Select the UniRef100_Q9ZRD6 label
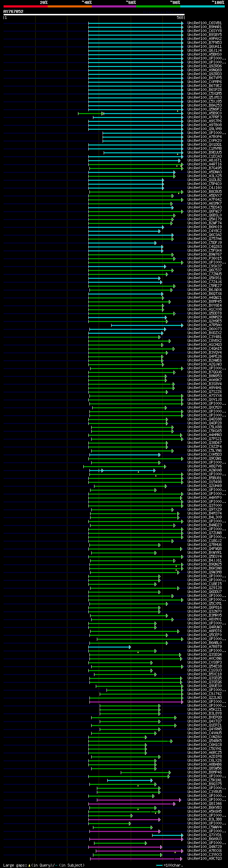 [x=204, y=66]
